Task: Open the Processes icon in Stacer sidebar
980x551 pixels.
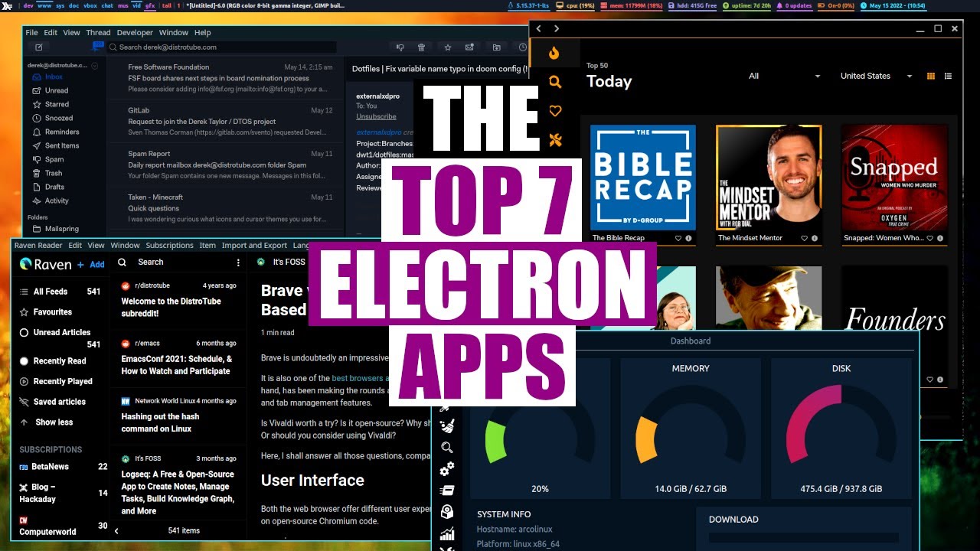Action: [x=447, y=491]
